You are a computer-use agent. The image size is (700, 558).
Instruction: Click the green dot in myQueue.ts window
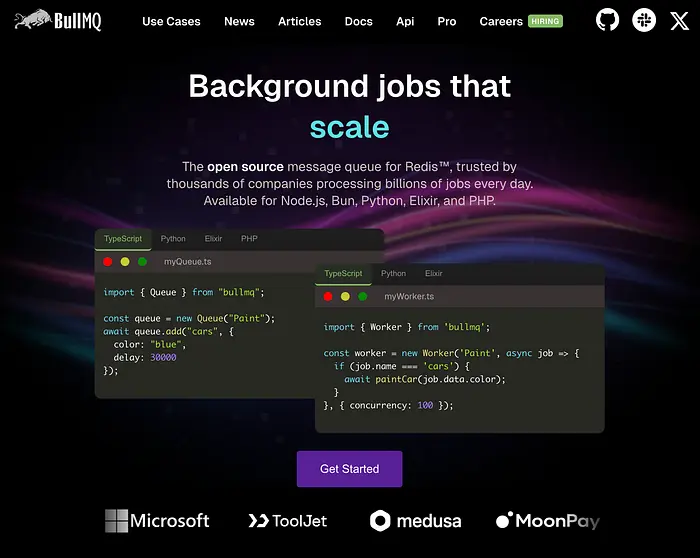[x=142, y=262]
